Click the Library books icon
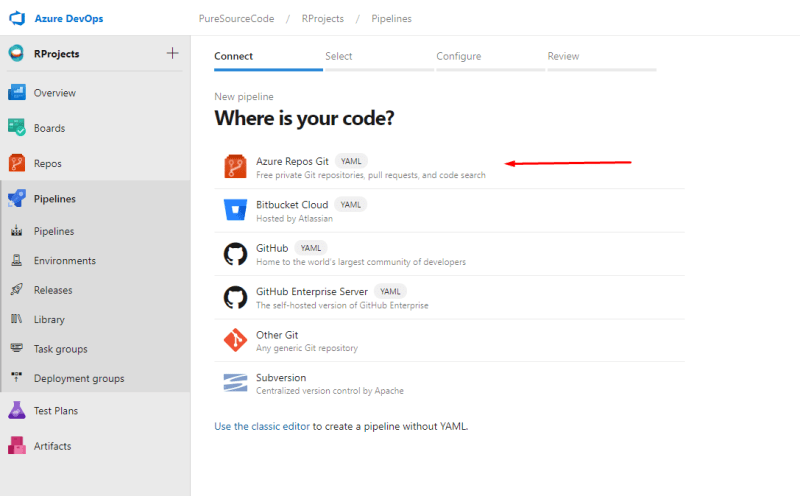 tap(17, 319)
